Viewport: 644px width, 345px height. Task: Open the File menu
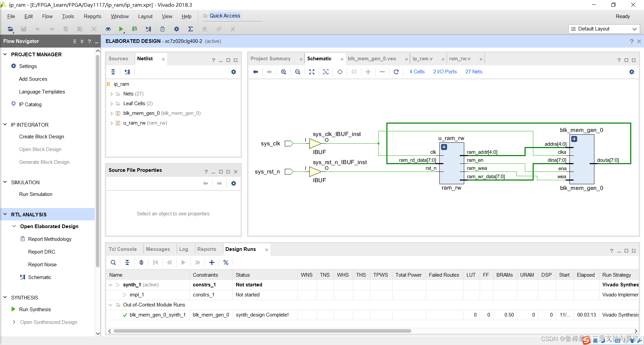coord(11,16)
